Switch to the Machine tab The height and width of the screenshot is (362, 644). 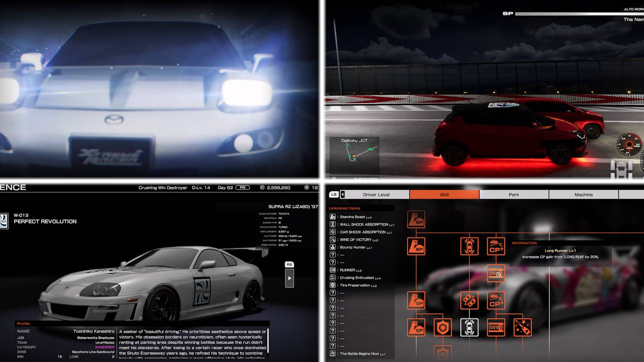584,195
